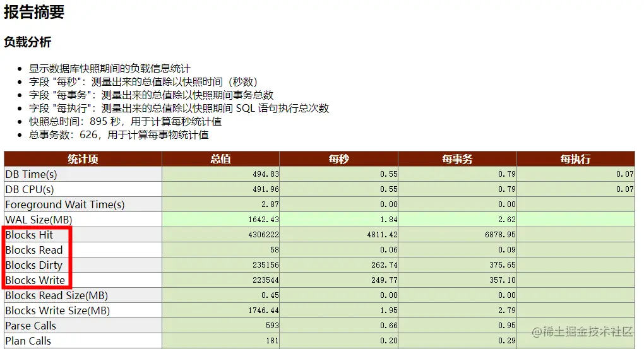Click the per-second value 262.74
This screenshot has width=644, height=349.
pyautogui.click(x=385, y=265)
